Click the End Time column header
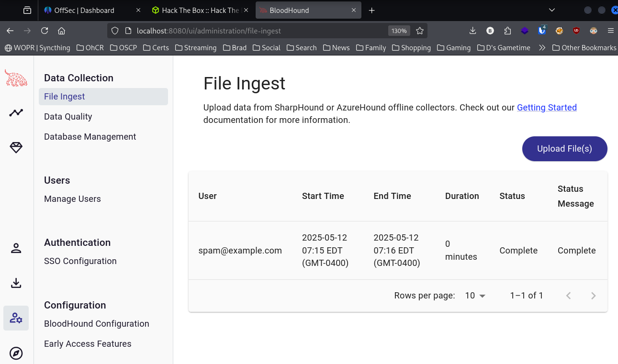Screen dimensions: 618x364 (x=393, y=196)
